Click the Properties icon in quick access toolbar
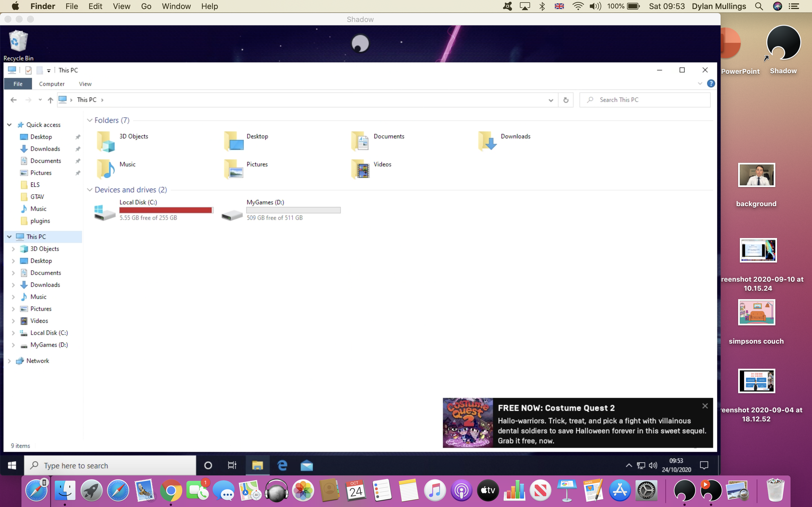The image size is (812, 507). [28, 70]
